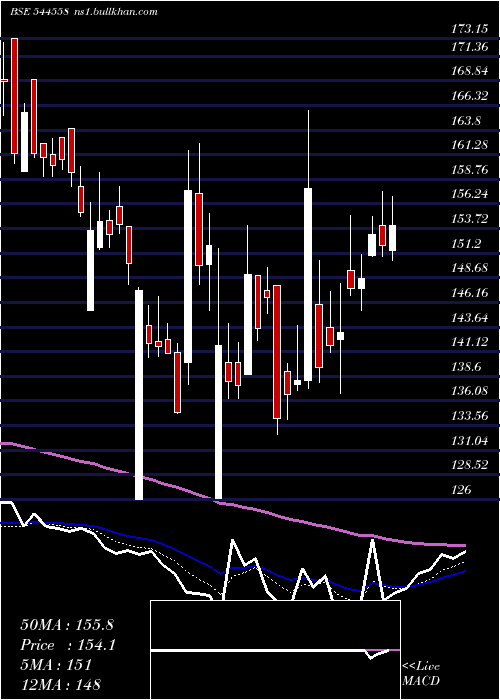Click the 128.52 price level label
The width and height of the screenshot is (500, 700).
469,465
